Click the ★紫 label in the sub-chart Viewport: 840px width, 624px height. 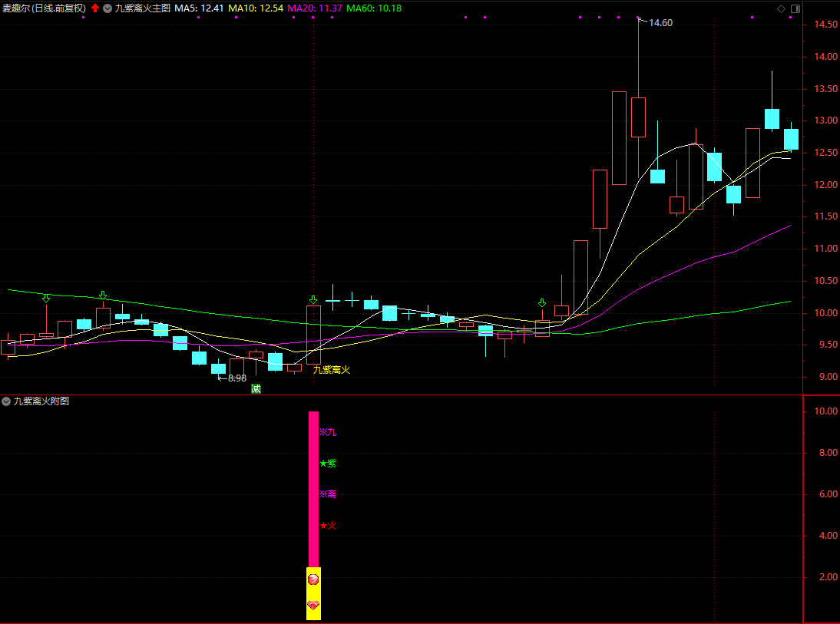(328, 464)
